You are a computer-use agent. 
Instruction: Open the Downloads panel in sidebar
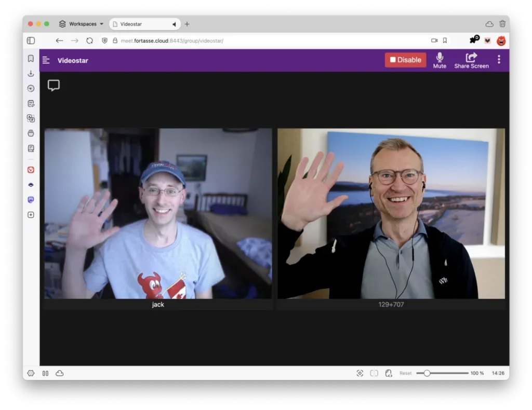tap(31, 74)
